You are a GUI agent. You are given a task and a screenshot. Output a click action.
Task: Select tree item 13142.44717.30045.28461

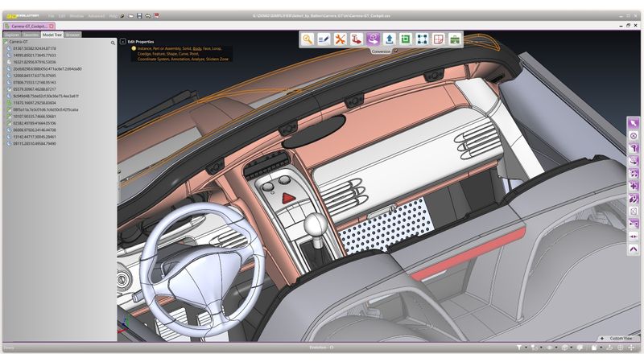click(x=35, y=137)
